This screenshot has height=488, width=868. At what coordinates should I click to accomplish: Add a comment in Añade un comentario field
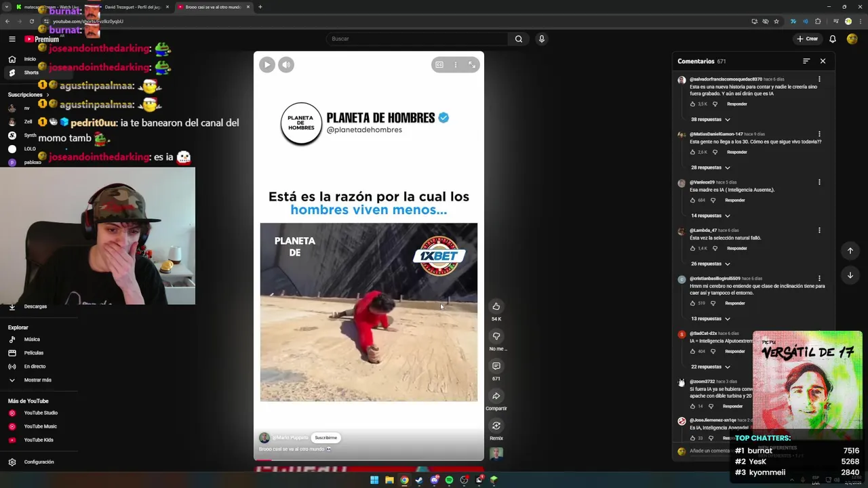(x=711, y=451)
